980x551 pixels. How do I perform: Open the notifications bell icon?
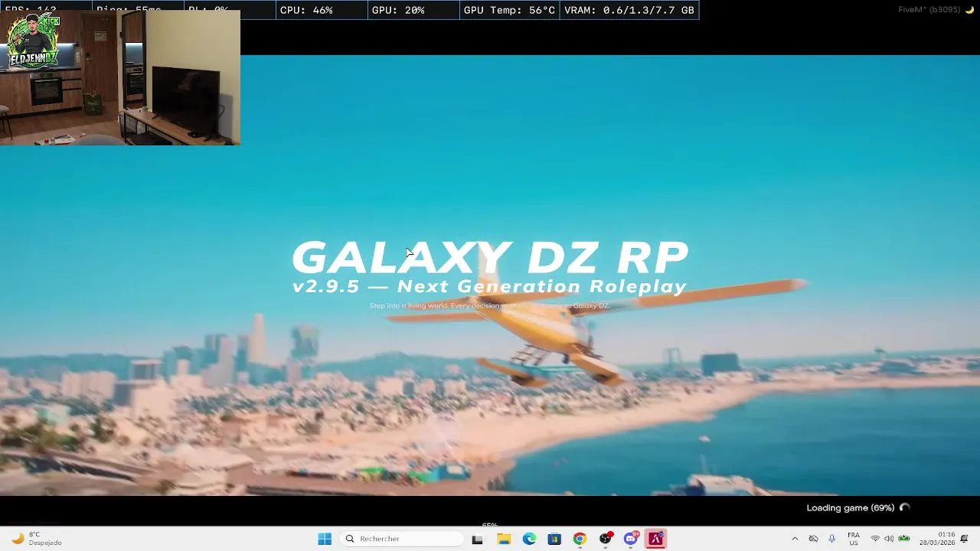tap(964, 539)
